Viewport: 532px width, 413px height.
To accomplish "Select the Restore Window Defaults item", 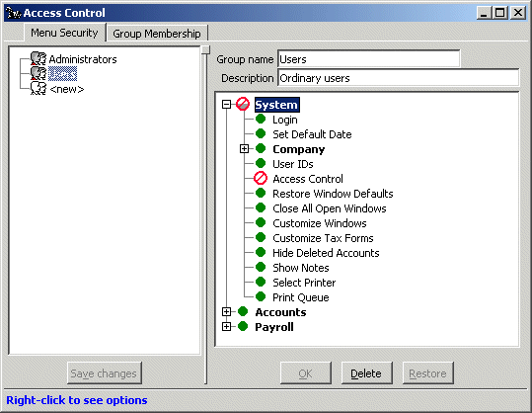I will (333, 194).
